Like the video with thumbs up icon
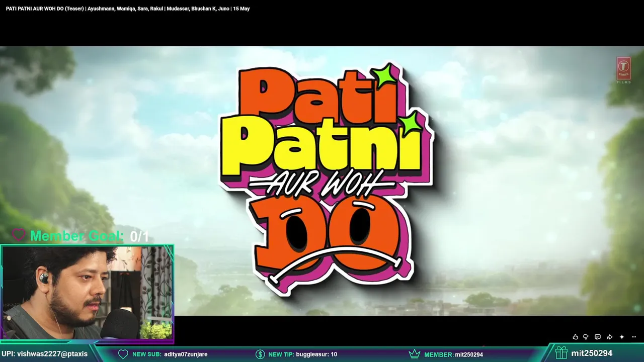 [x=575, y=337]
